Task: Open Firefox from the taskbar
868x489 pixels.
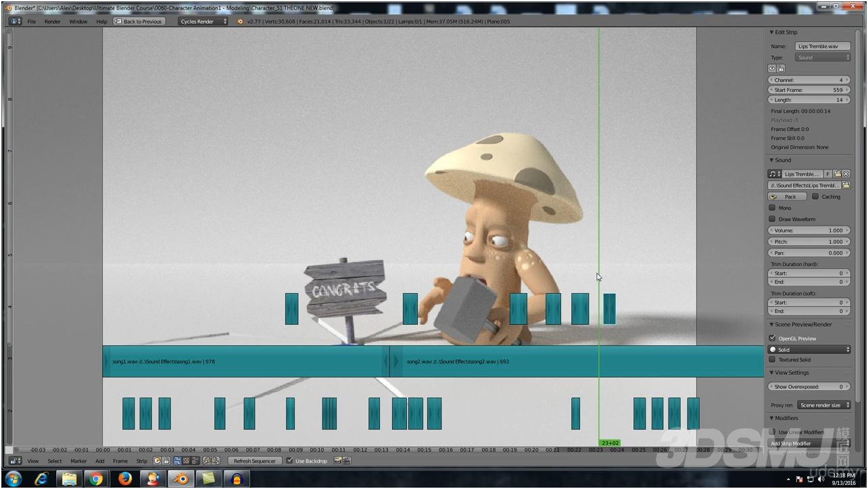Action: pyautogui.click(x=125, y=479)
